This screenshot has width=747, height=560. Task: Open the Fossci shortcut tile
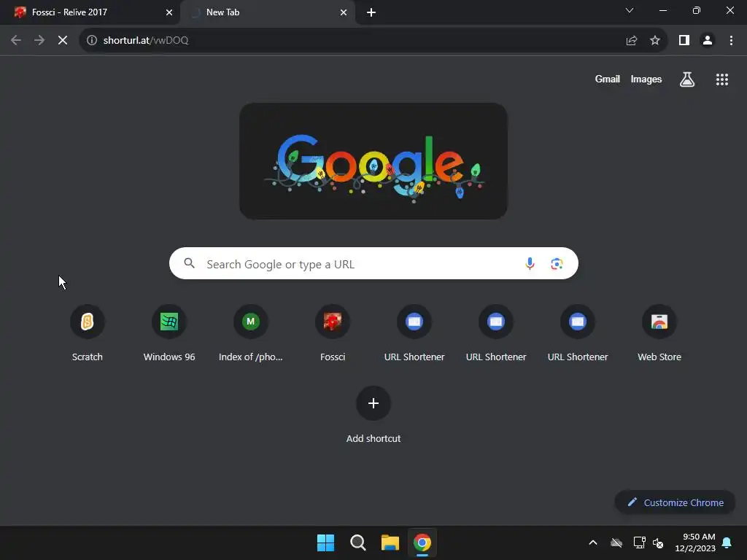click(x=333, y=333)
